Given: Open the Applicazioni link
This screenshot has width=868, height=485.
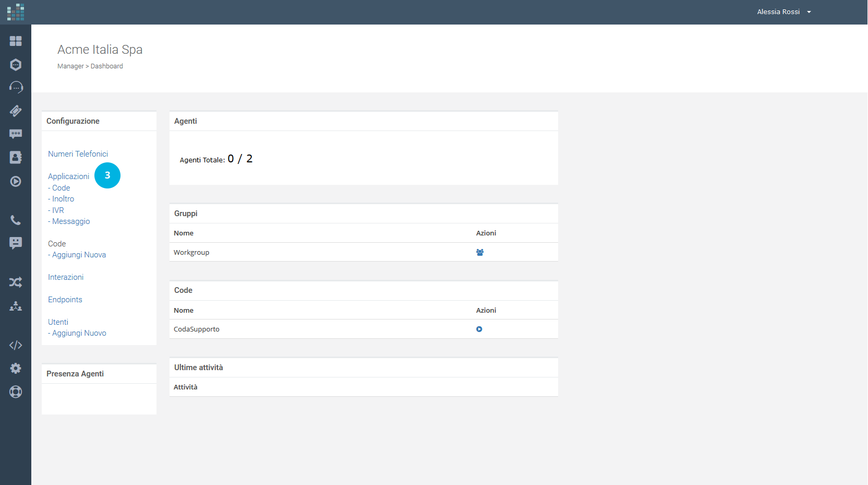Looking at the screenshot, I should (x=68, y=176).
